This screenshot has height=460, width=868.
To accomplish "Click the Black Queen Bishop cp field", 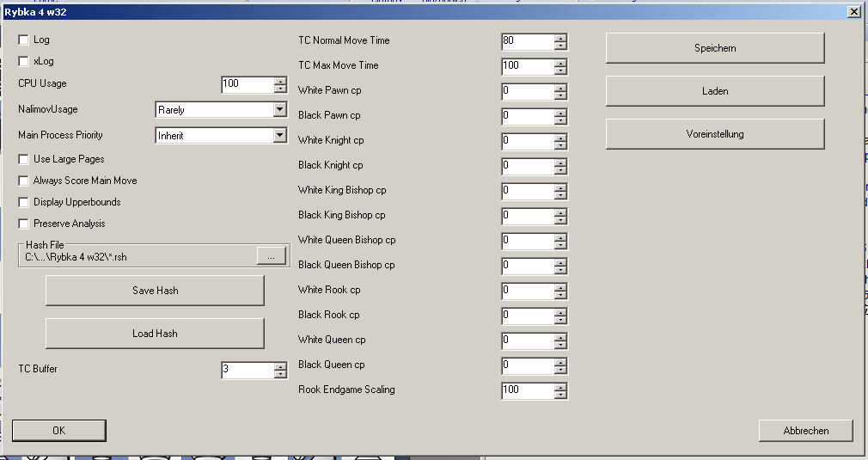I will [x=528, y=266].
